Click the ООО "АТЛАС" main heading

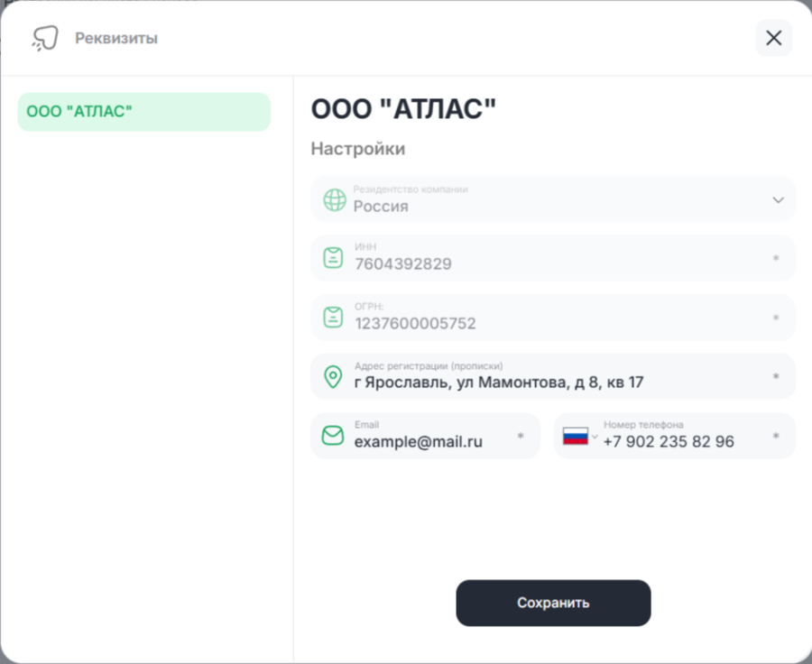click(403, 109)
